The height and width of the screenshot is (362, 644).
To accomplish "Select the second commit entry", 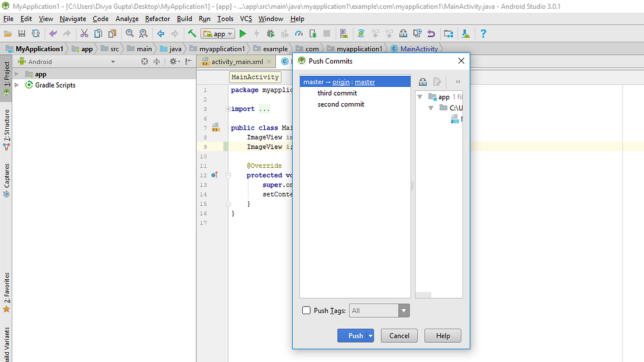I will pyautogui.click(x=341, y=104).
